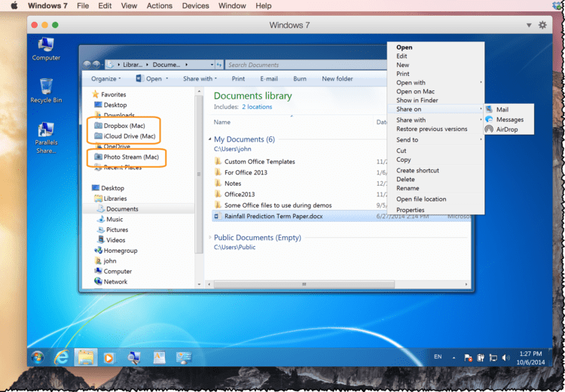Select Mail in Share on submenu
The height and width of the screenshot is (392, 565).
(x=508, y=109)
